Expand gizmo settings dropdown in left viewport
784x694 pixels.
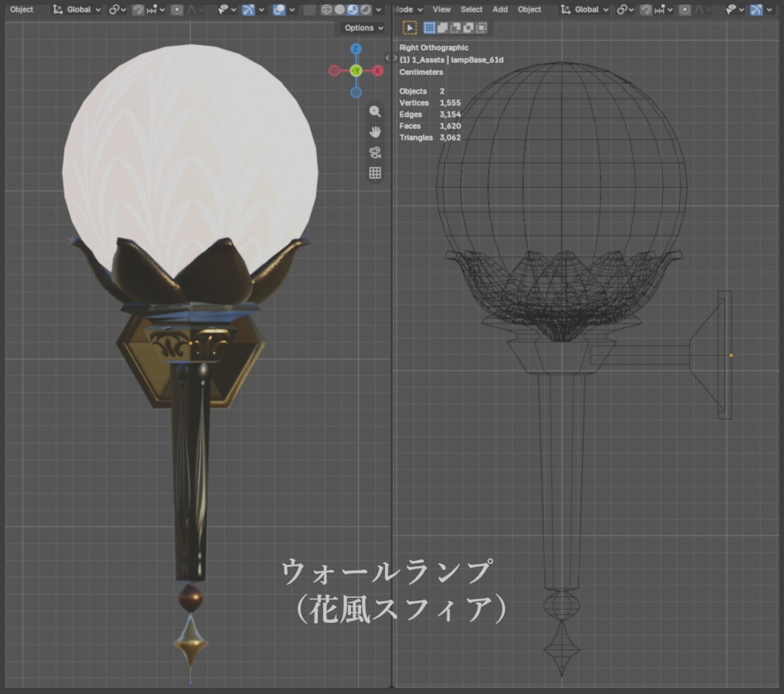tap(261, 9)
